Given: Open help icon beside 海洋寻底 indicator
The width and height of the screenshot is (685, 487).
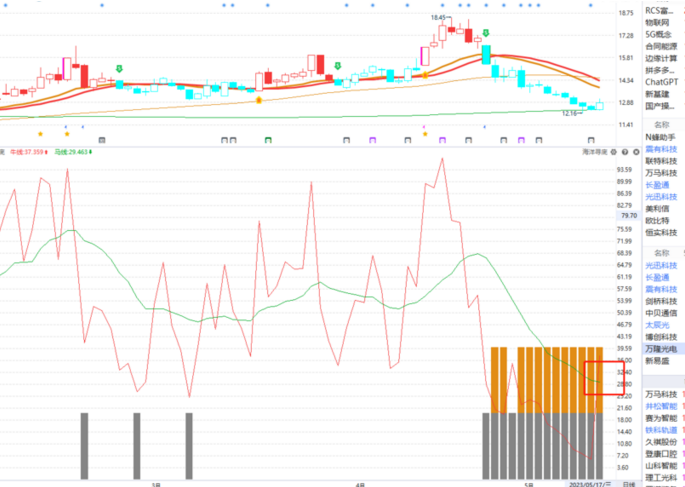Looking at the screenshot, I should [x=625, y=152].
